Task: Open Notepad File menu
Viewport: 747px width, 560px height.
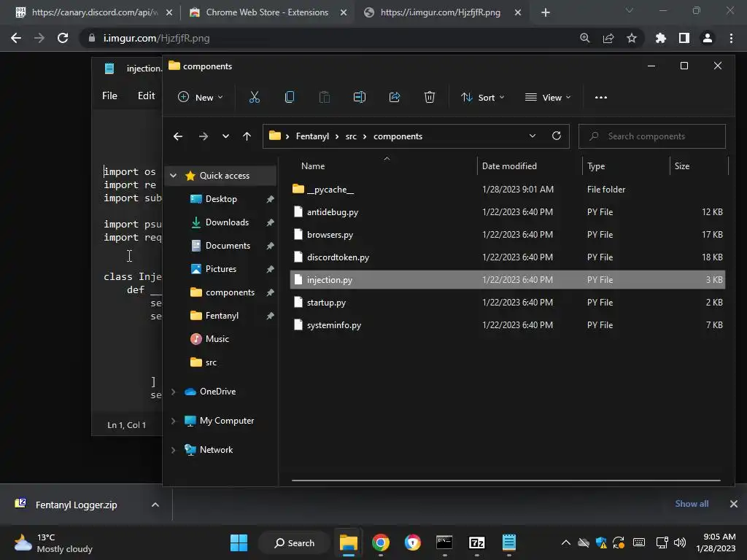Action: pyautogui.click(x=109, y=96)
